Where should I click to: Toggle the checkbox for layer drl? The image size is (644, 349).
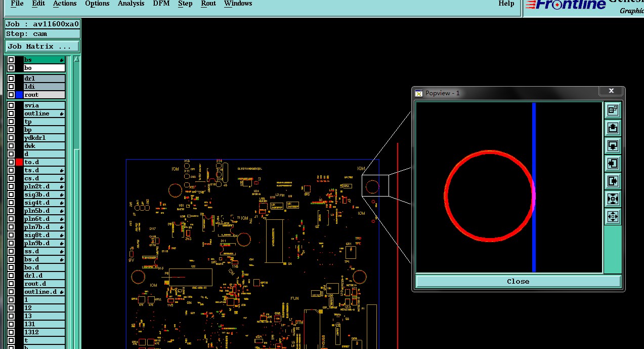pyautogui.click(x=11, y=79)
